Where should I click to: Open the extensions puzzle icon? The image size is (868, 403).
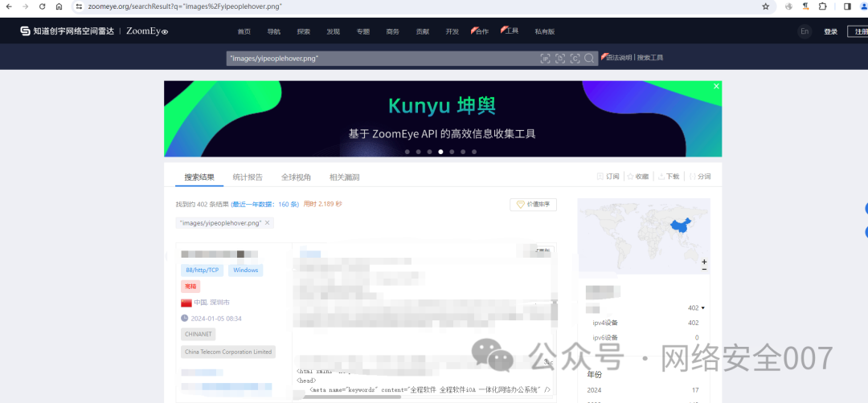[823, 6]
